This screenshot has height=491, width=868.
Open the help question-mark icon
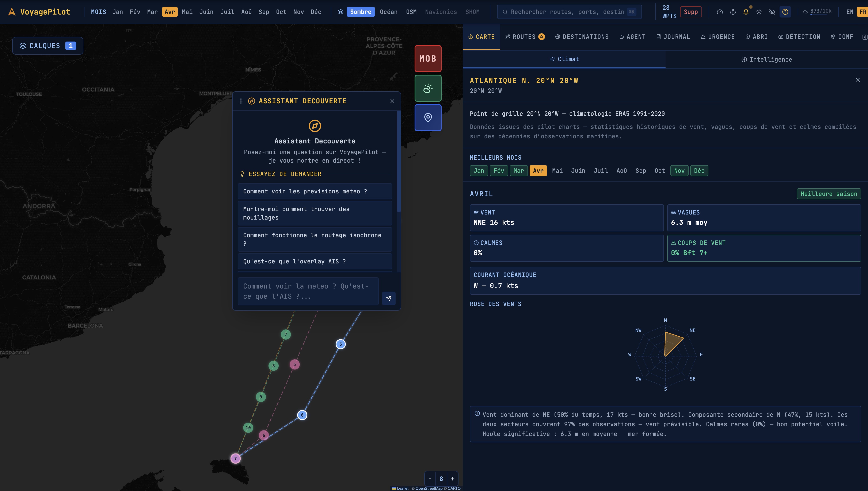[785, 12]
